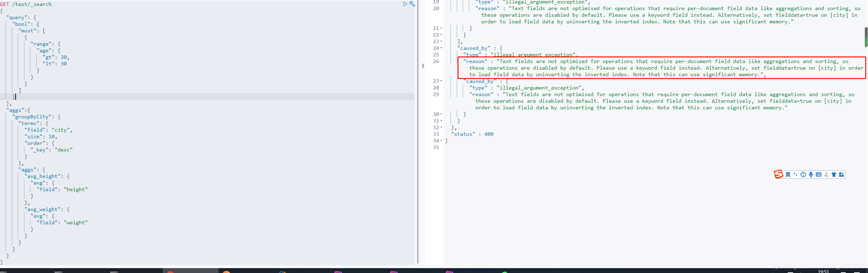Collapse the fold arrow at response line 22
The image size is (868, 273).
coord(441,35)
